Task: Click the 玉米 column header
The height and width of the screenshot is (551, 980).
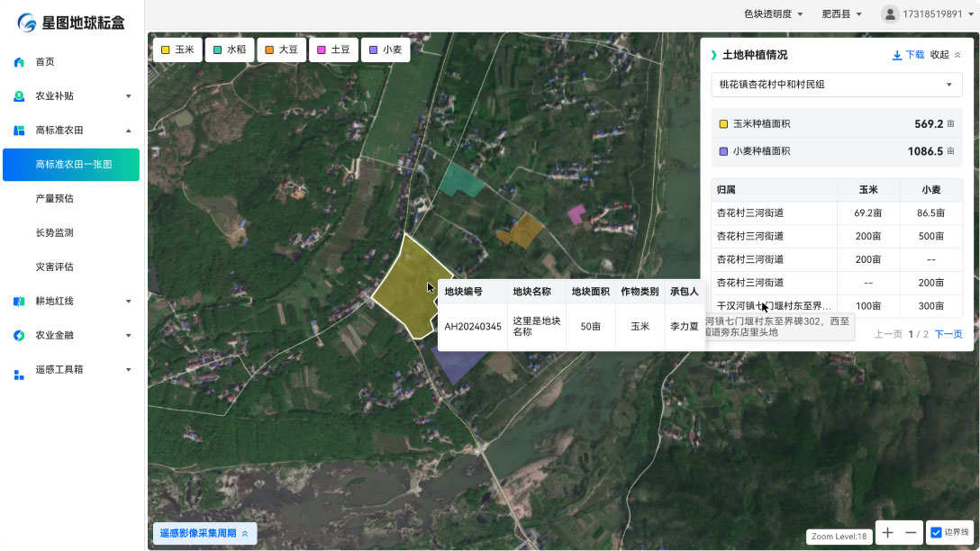Action: [x=868, y=190]
